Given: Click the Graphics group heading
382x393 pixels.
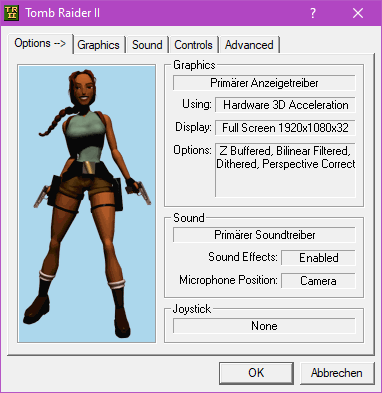Looking at the screenshot, I should coord(194,65).
